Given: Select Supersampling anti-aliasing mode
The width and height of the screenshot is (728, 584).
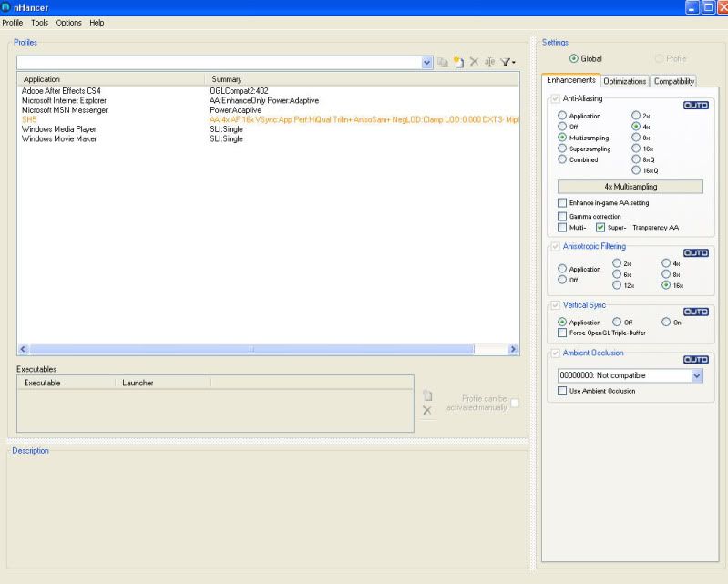Looking at the screenshot, I should tap(562, 149).
